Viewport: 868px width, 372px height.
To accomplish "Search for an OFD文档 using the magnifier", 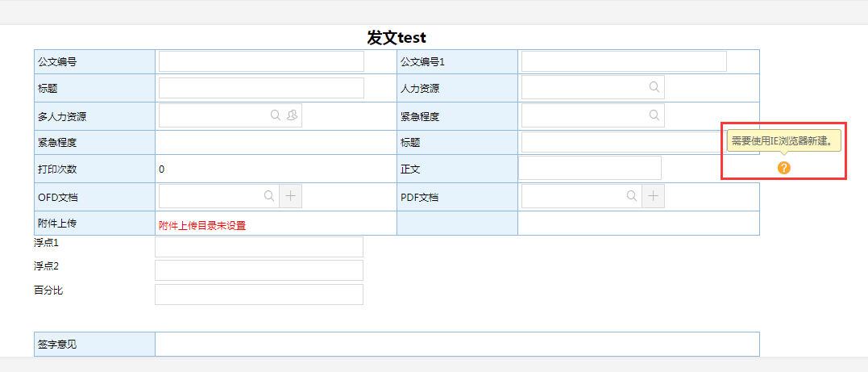I will tap(269, 195).
